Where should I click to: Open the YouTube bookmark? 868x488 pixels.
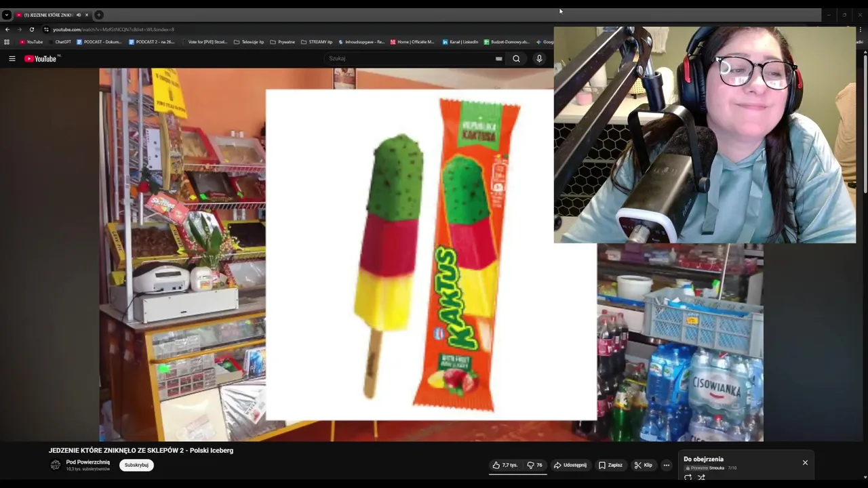31,42
